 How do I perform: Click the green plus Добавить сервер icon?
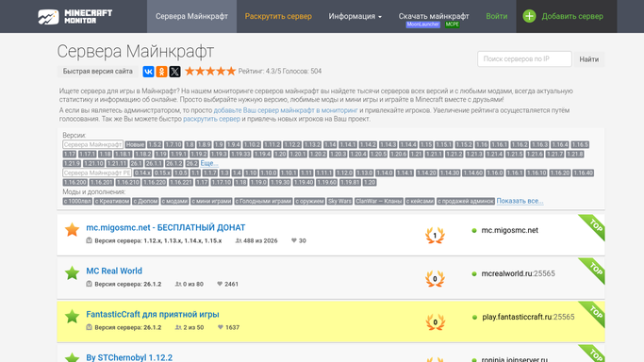click(529, 16)
